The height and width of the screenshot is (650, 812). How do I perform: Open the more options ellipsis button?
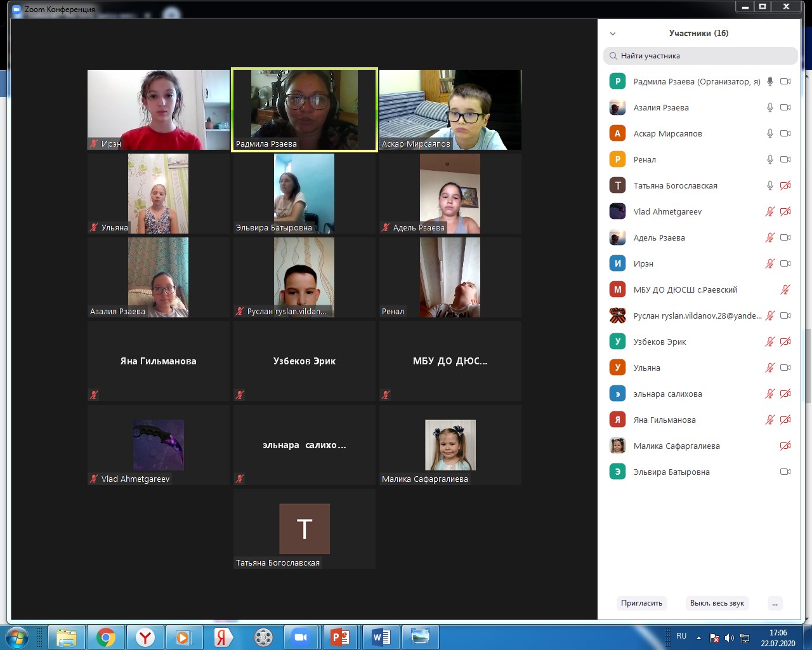[x=775, y=603]
